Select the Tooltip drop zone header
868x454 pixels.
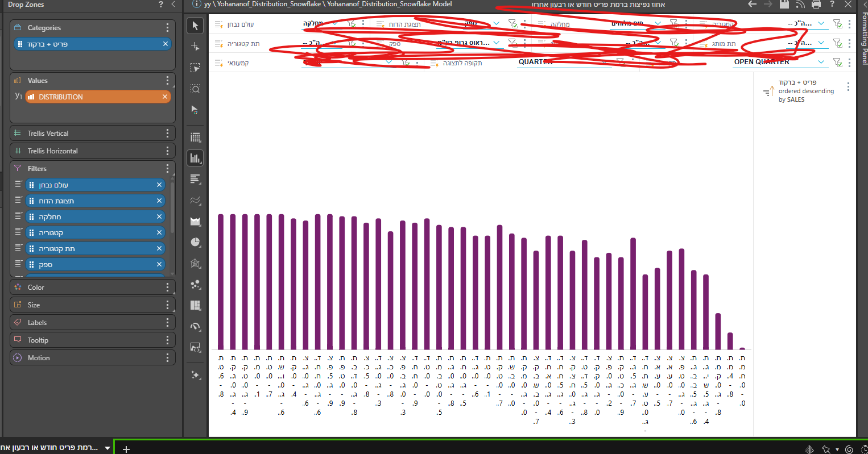click(x=93, y=340)
